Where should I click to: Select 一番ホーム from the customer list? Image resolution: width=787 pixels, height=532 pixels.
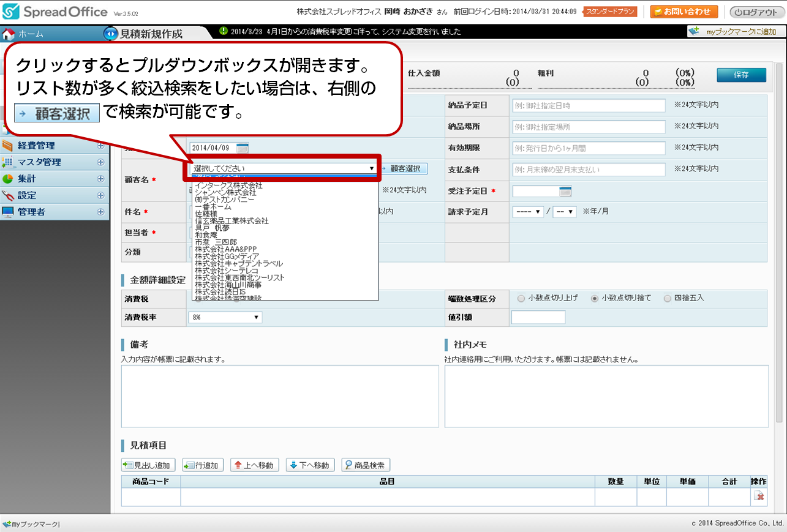click(213, 207)
